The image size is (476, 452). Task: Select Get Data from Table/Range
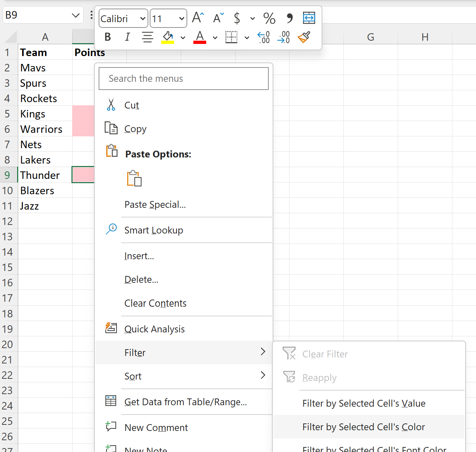[x=185, y=402]
